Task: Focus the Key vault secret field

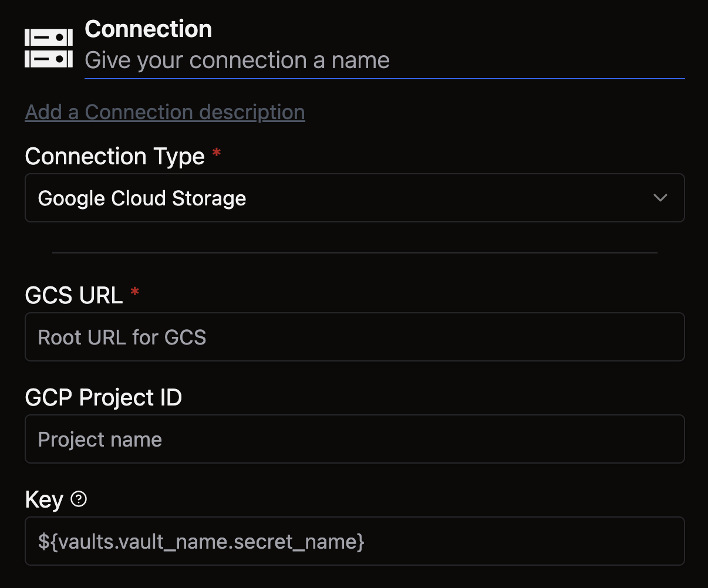Action: click(x=355, y=541)
